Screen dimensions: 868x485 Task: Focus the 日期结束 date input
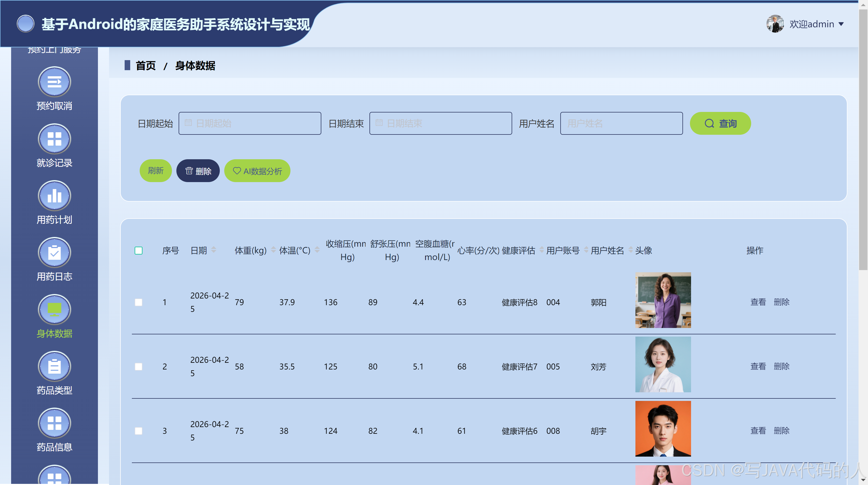(x=441, y=123)
